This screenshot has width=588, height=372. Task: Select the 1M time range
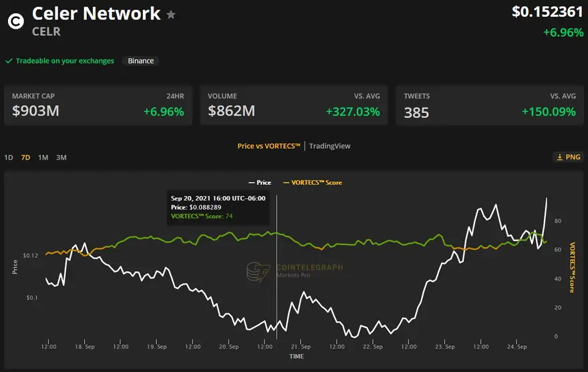click(x=43, y=158)
